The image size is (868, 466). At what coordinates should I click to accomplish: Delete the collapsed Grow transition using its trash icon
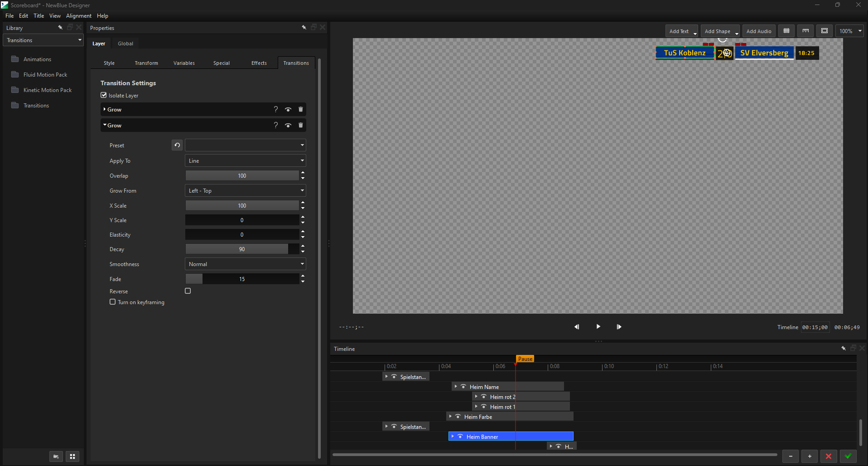tap(301, 109)
